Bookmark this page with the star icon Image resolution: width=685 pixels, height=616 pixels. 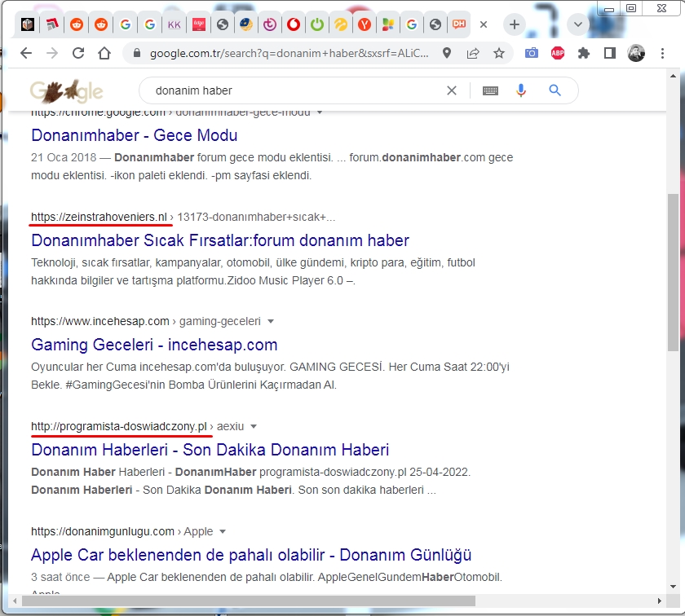coord(499,53)
